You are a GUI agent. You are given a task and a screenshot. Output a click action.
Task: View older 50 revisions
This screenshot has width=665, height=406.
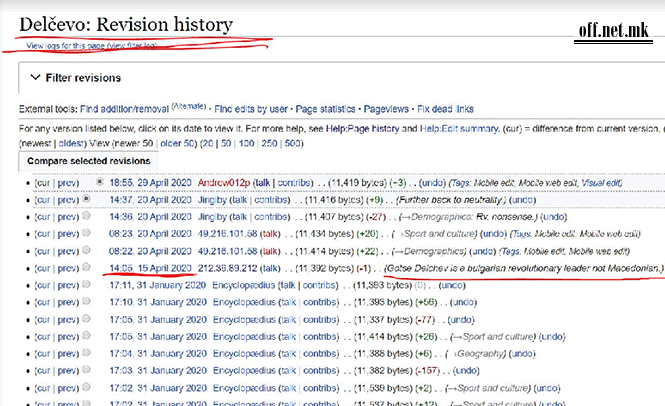[177, 143]
